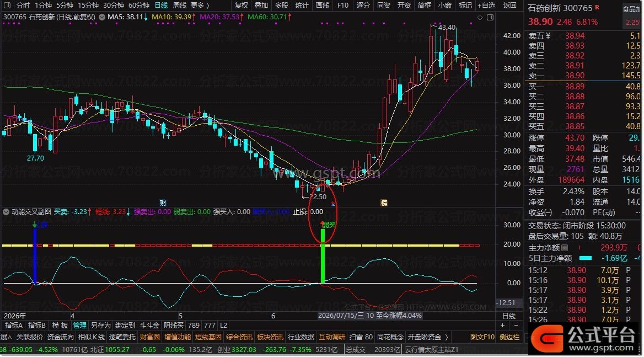
Task: Select the L2 tab
Action: pyautogui.click(x=223, y=326)
